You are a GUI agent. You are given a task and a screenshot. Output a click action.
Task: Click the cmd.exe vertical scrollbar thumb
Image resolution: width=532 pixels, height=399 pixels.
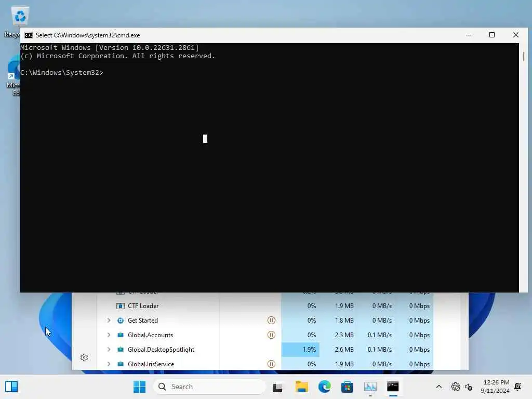[524, 56]
